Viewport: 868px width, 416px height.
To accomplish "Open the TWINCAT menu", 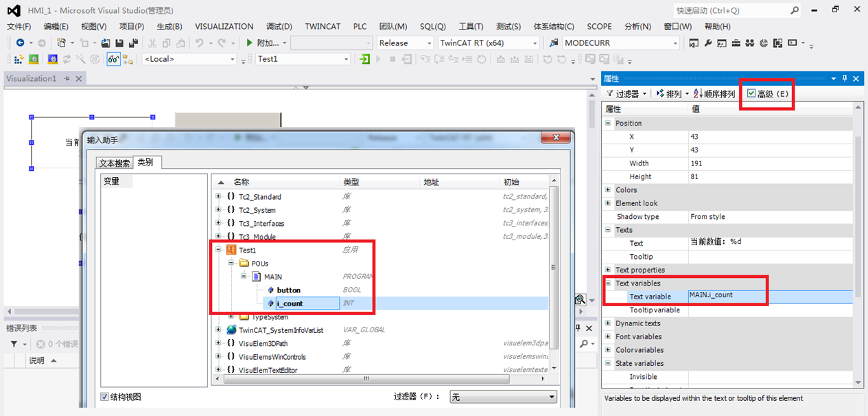I will (322, 26).
